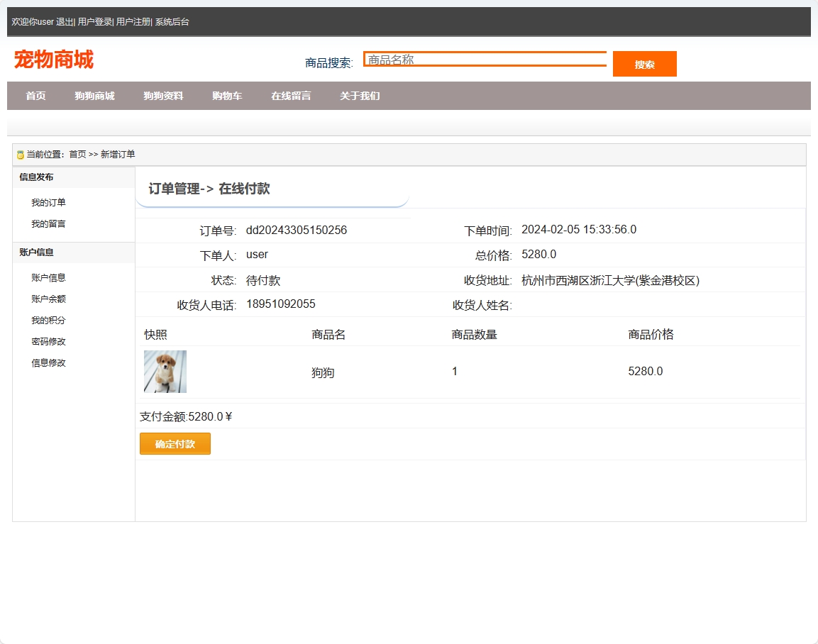The height and width of the screenshot is (644, 818).
Task: Open 关于我们 navigation menu item
Action: 360,96
